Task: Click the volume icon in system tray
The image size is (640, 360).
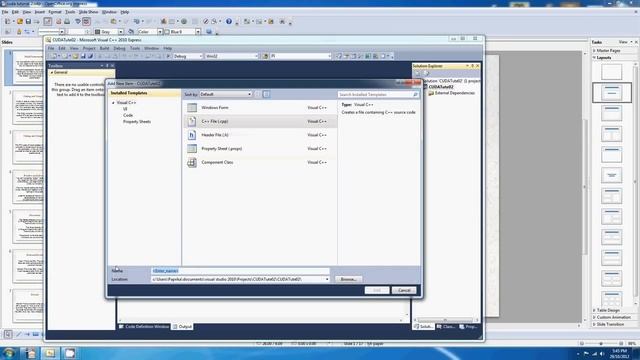Action: pos(602,353)
